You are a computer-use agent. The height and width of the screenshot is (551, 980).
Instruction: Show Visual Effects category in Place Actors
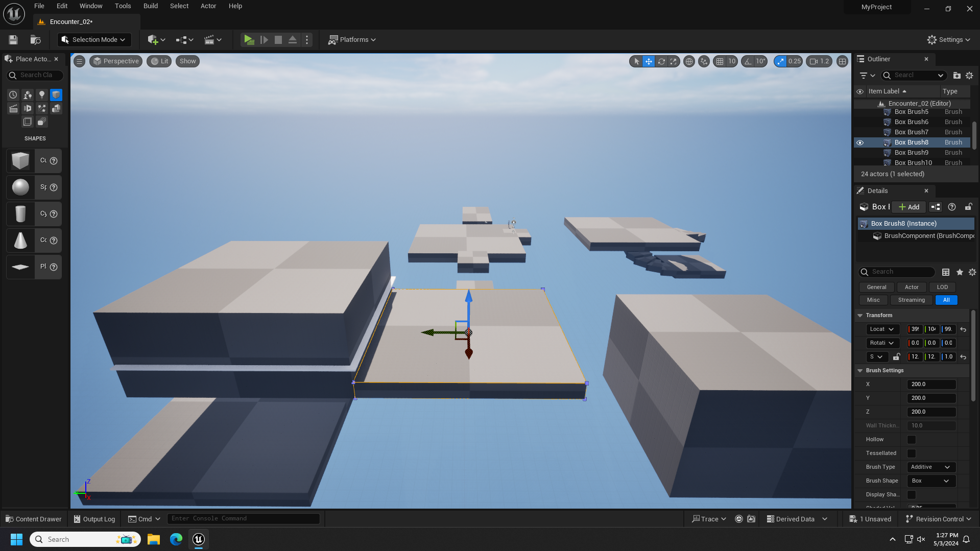pyautogui.click(x=42, y=108)
